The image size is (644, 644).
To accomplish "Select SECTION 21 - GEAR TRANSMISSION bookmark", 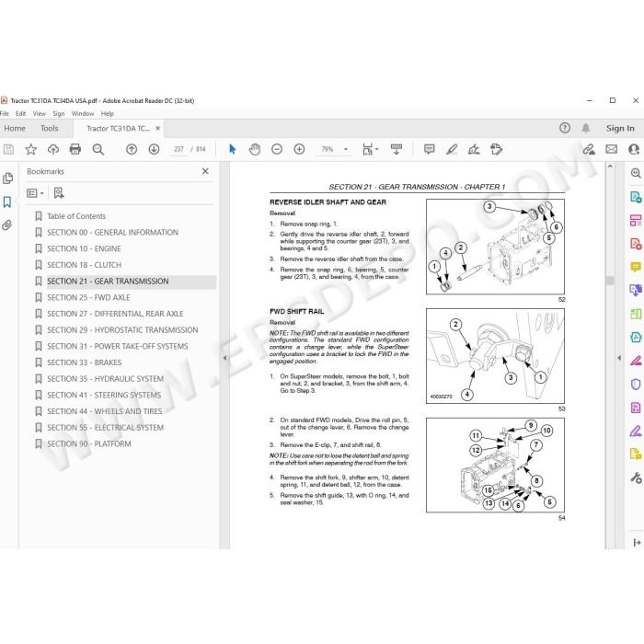I will [x=108, y=282].
